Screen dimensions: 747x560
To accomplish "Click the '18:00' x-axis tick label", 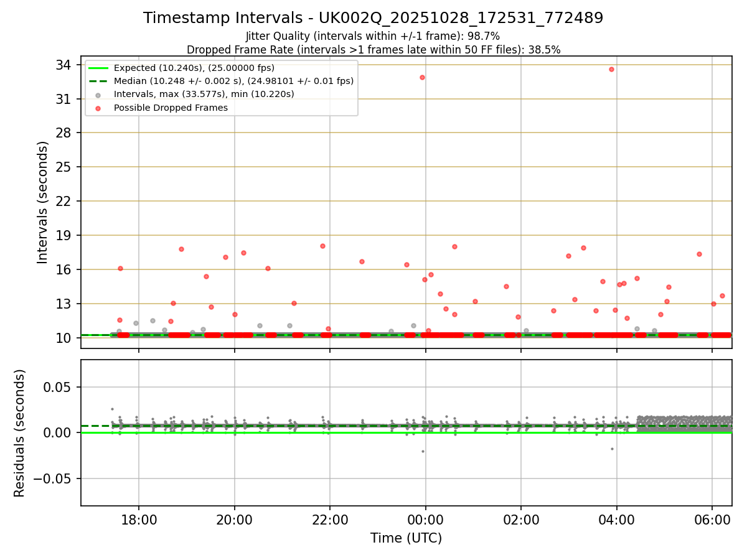I will point(139,520).
